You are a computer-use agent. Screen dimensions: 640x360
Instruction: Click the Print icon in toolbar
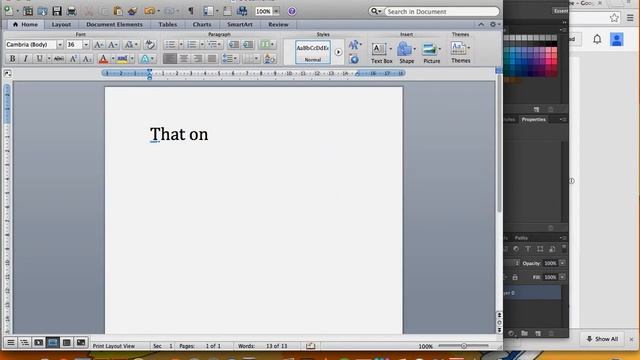tap(71, 11)
